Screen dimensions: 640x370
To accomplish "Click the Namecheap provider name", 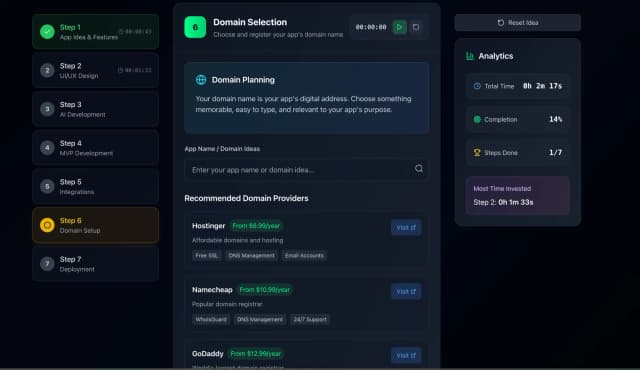I will (212, 290).
